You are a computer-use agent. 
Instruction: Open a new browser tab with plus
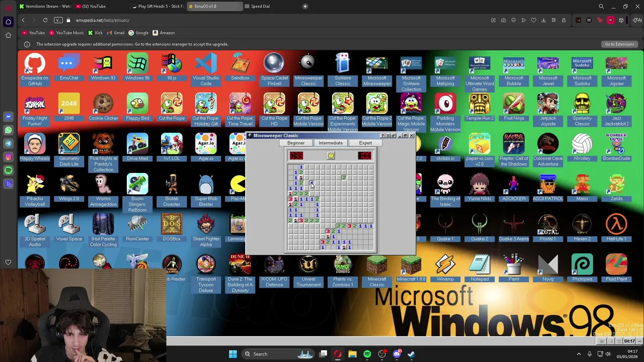coord(305,6)
